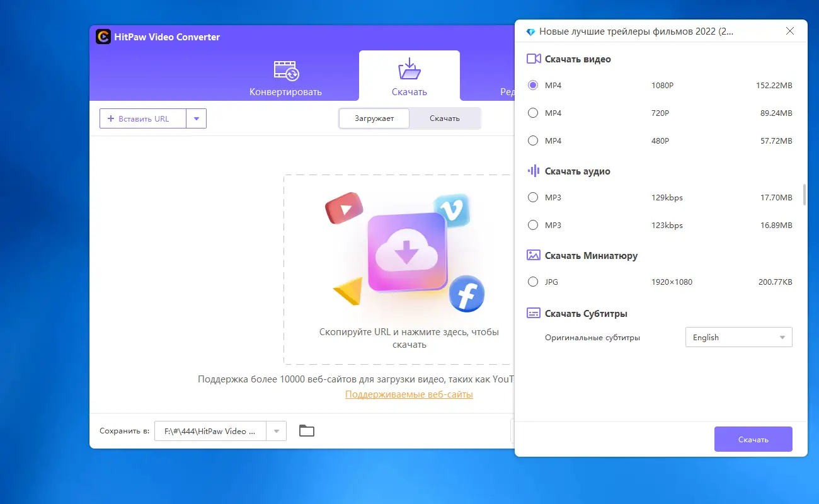Click the picture icon beside Скачать Миниатюру
The image size is (819, 504).
[x=534, y=256]
